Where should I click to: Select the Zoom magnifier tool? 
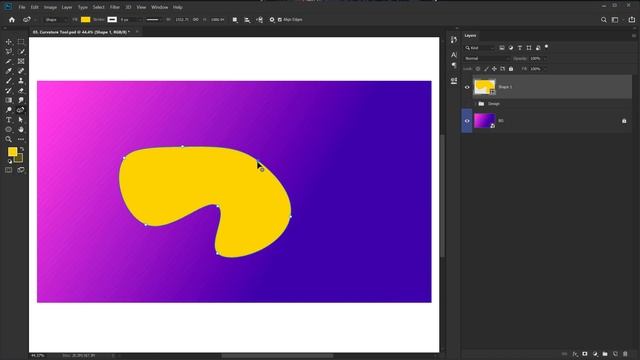[x=9, y=139]
